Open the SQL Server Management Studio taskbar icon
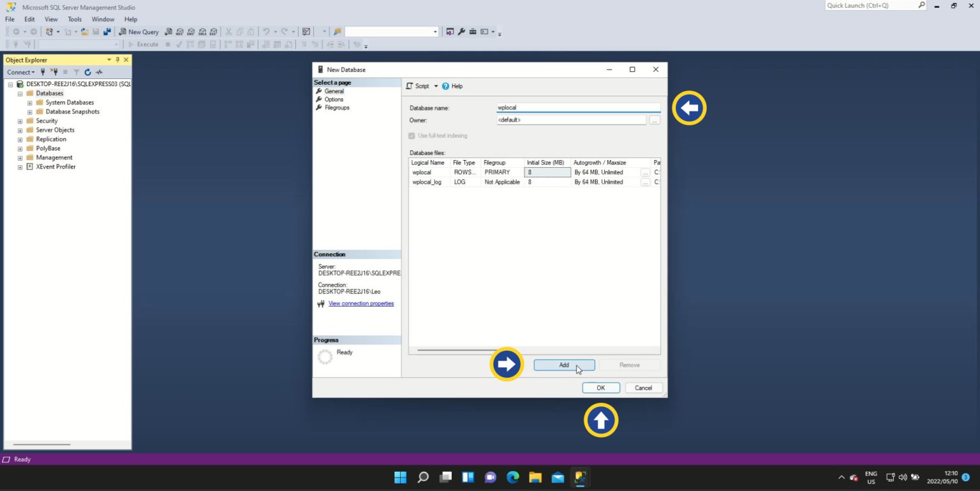Screen dimensions: 980x491 click(579, 476)
